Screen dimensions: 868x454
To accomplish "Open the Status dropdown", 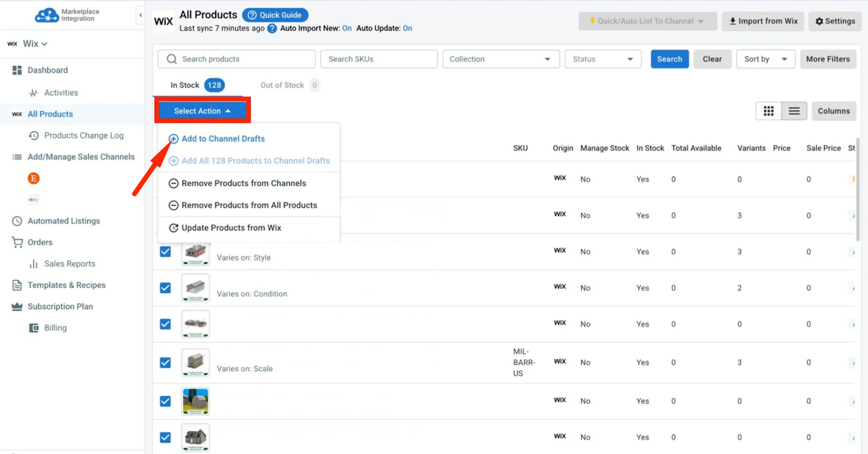I will (x=603, y=59).
